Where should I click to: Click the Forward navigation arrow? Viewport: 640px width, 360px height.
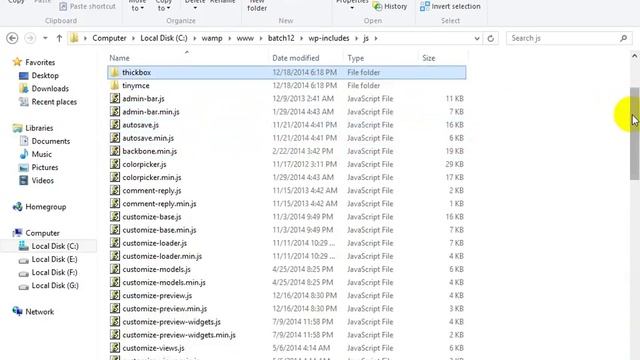pos(30,38)
